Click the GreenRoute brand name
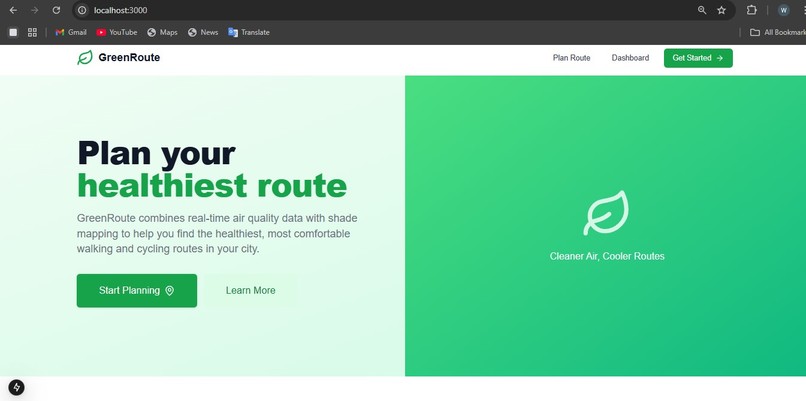The height and width of the screenshot is (401, 806). [129, 58]
